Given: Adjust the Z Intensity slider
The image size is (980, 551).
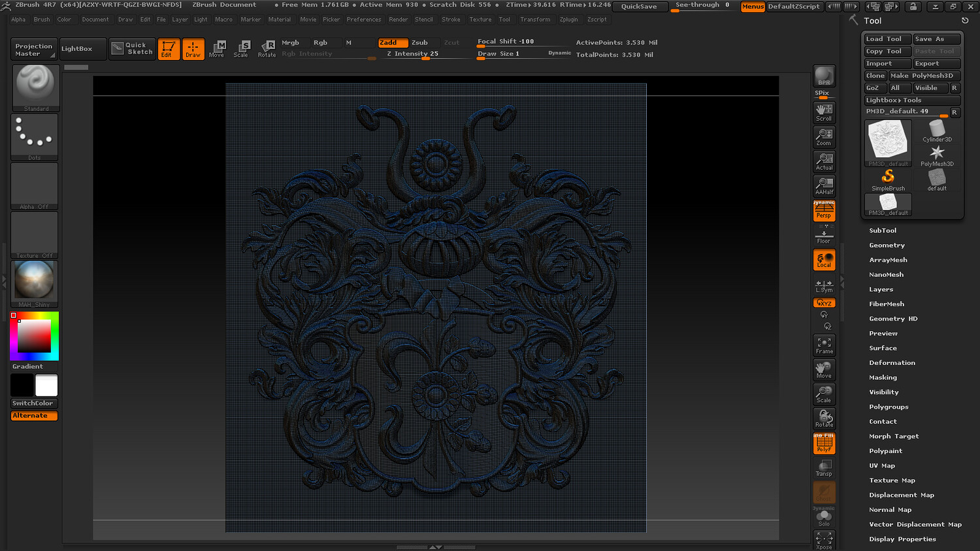Looking at the screenshot, I should tap(425, 54).
